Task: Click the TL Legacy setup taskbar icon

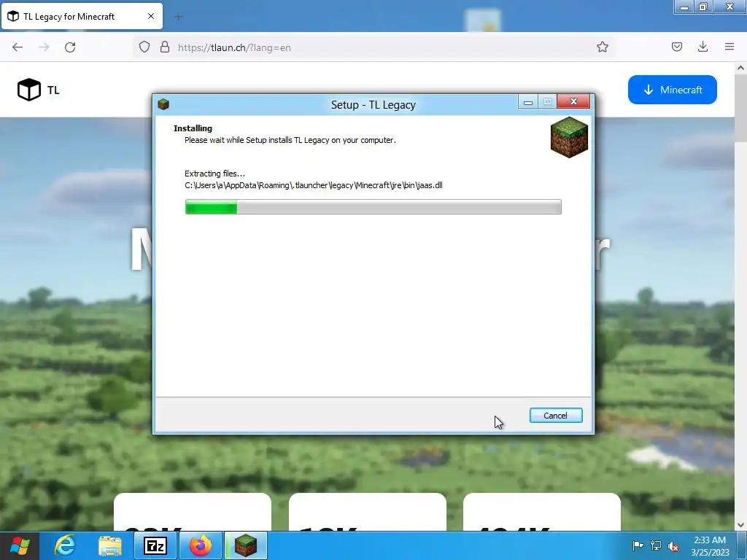Action: (246, 545)
